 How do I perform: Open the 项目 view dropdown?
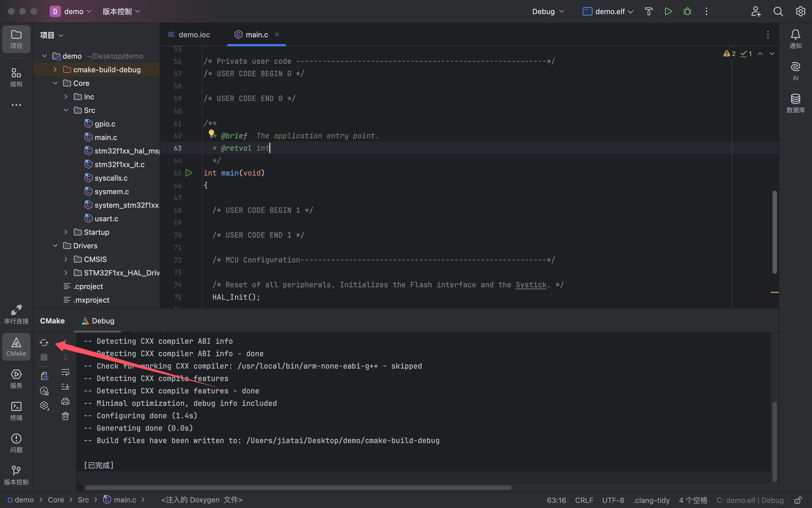[x=52, y=35]
